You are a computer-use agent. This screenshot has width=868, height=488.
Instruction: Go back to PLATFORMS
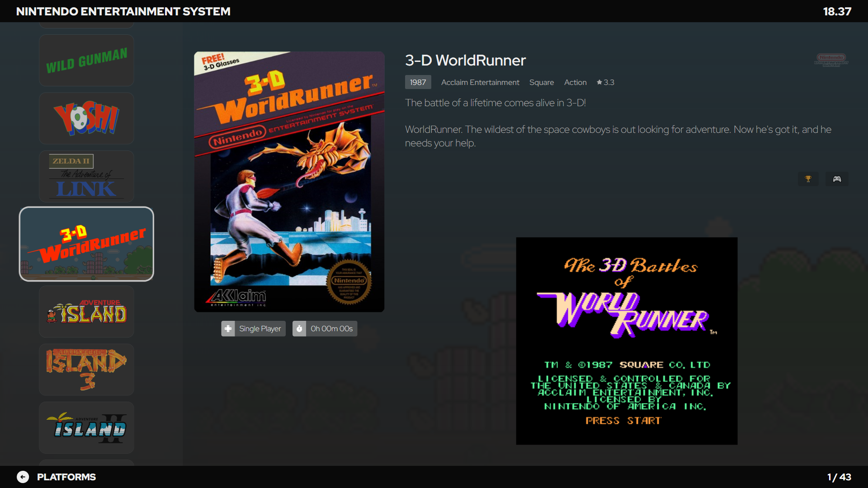[x=66, y=477]
